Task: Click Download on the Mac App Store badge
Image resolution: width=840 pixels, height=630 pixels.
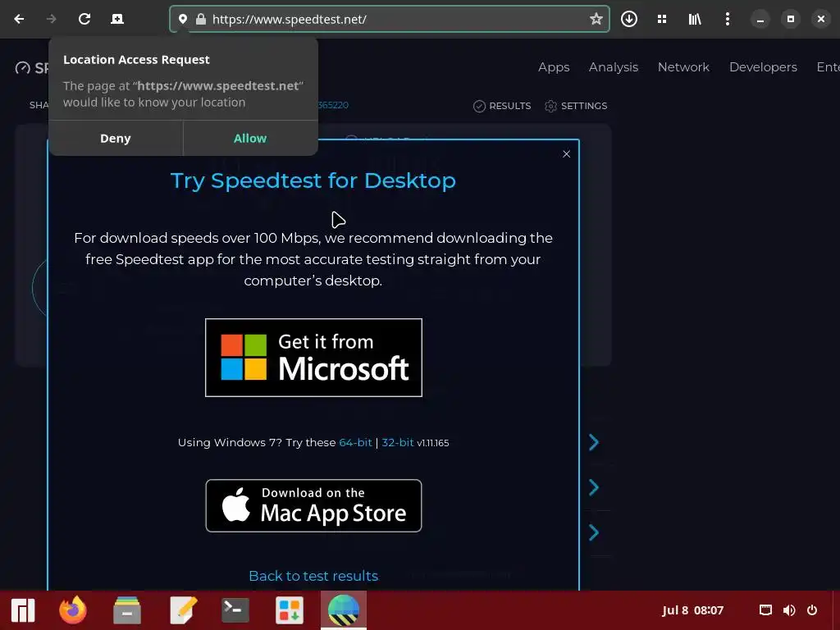Action: [x=313, y=505]
